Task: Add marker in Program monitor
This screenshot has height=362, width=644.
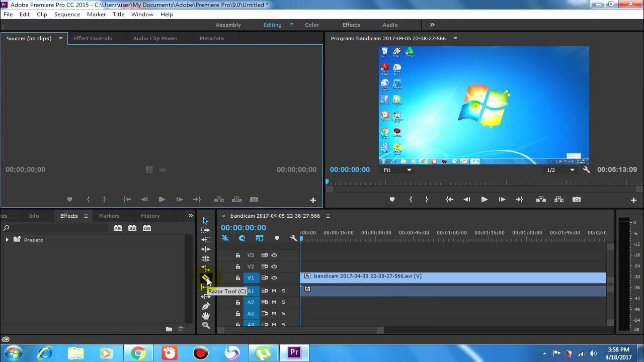Action: point(392,200)
